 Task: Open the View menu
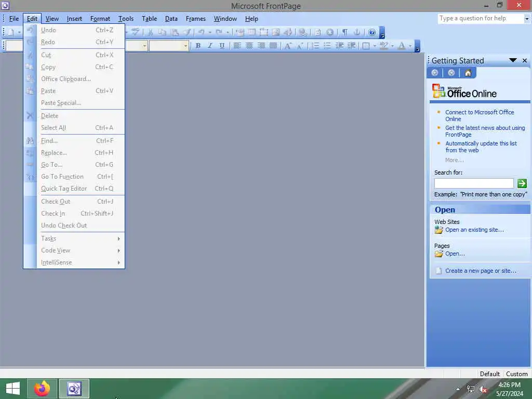(x=52, y=19)
